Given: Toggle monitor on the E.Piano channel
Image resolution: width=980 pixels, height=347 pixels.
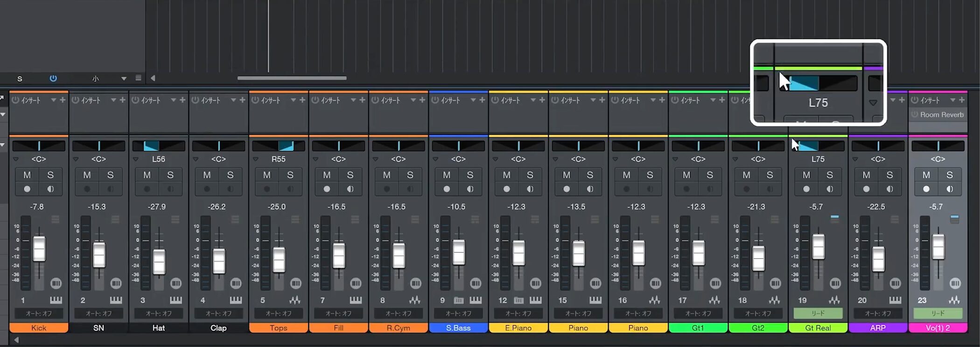Looking at the screenshot, I should (530, 189).
